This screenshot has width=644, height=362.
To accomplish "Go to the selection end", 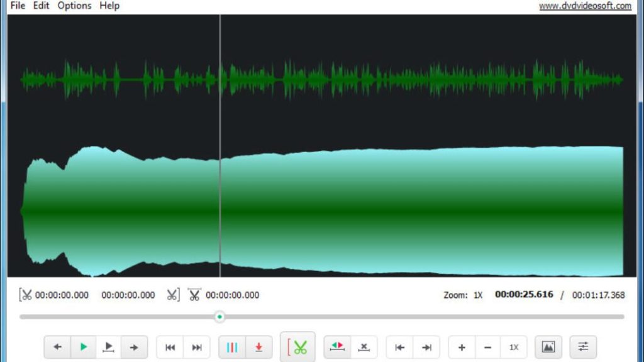I will tap(426, 347).
